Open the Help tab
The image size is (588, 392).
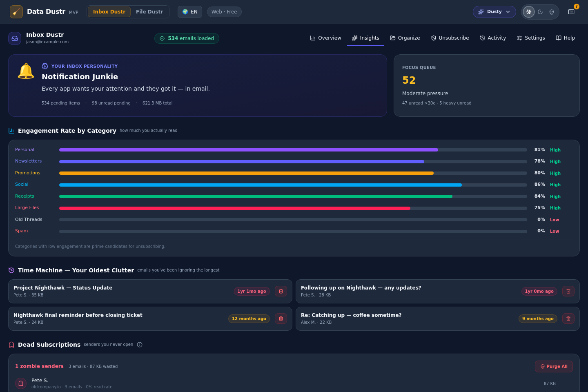[x=565, y=38]
